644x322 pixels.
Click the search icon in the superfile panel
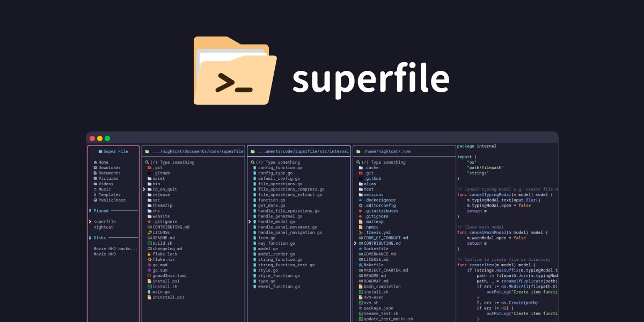click(x=147, y=162)
